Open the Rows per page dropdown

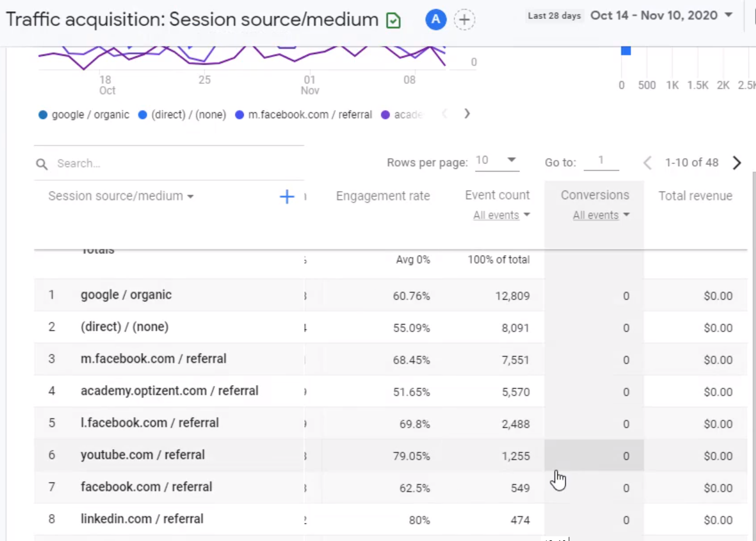[497, 160]
